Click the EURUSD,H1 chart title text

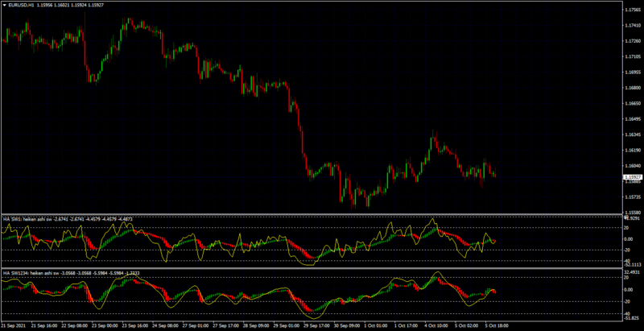tap(21, 5)
